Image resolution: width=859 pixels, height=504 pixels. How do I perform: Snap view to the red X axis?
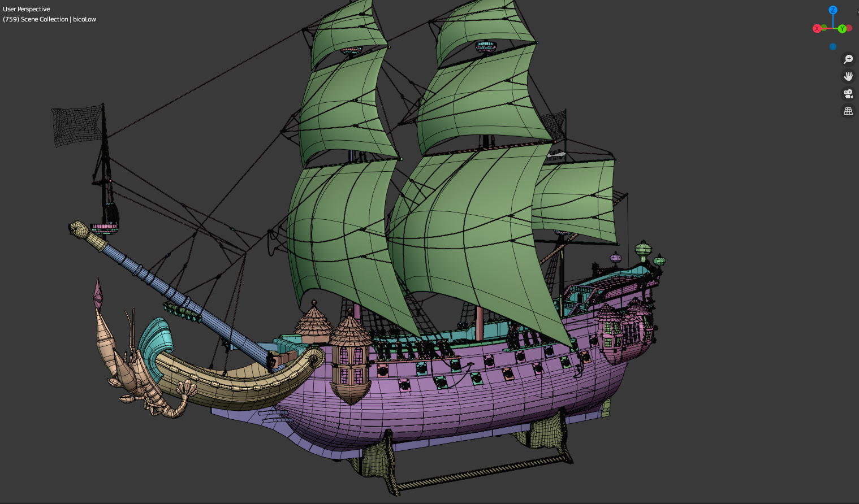pos(817,29)
